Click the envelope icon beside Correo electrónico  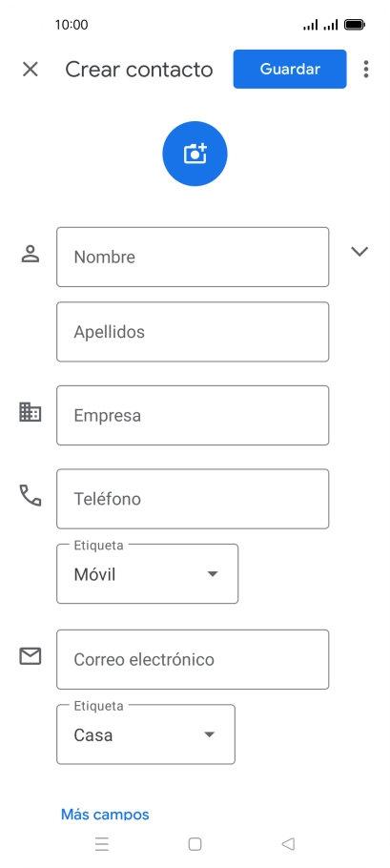click(31, 656)
